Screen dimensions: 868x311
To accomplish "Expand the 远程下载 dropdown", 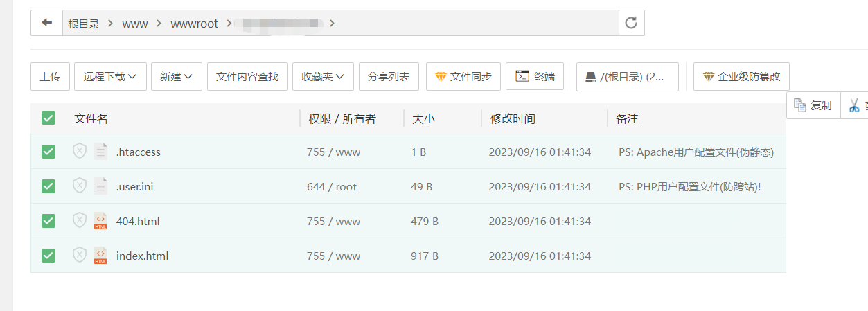I will coord(110,77).
